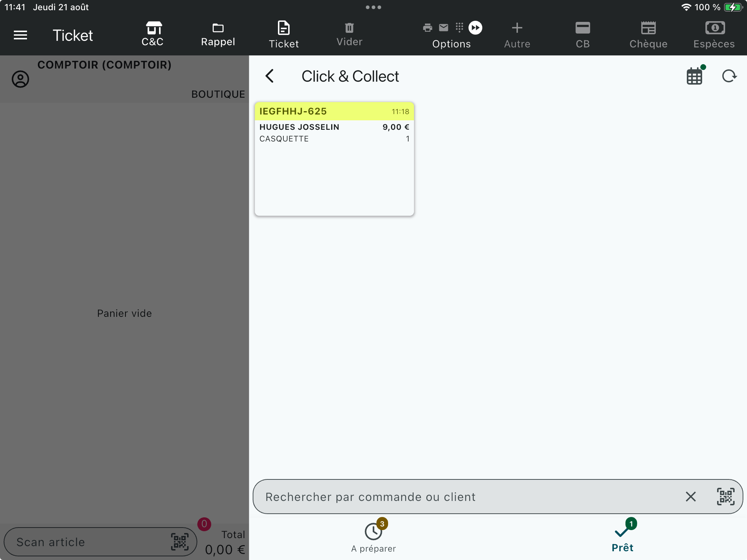Click the Panier vide text

(x=124, y=313)
